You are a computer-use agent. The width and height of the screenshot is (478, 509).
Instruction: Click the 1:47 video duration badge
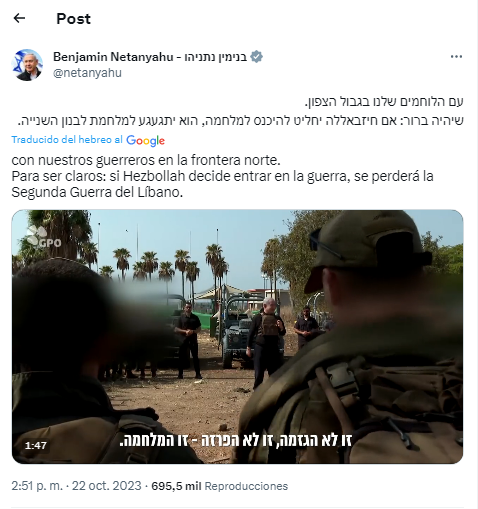pyautogui.click(x=36, y=445)
